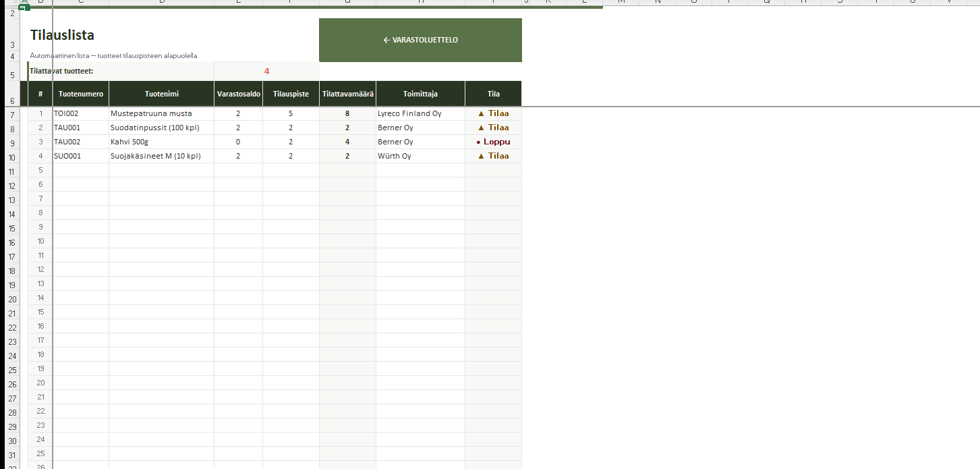The width and height of the screenshot is (980, 469).
Task: Click the Kahvi 500g product name cell
Action: click(x=161, y=142)
